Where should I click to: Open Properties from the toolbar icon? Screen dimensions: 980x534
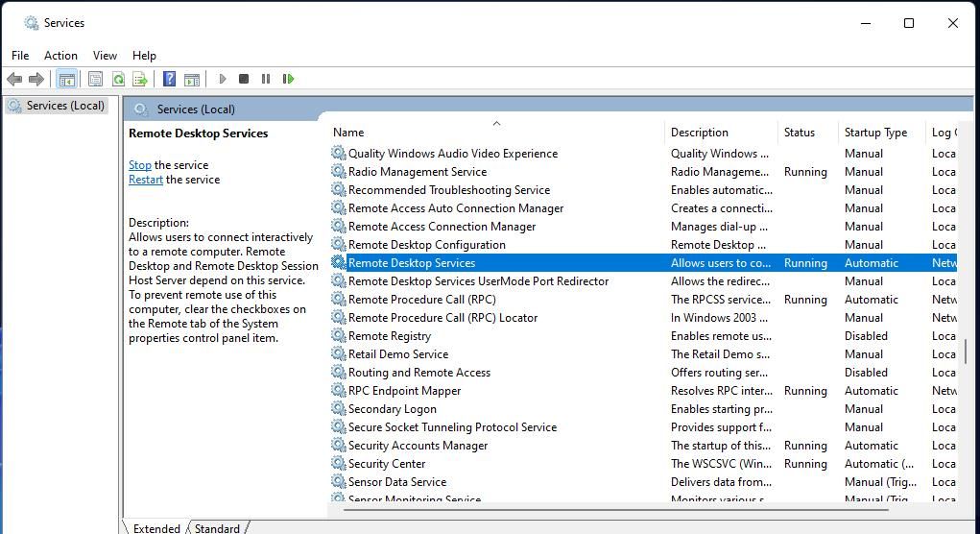click(x=95, y=79)
